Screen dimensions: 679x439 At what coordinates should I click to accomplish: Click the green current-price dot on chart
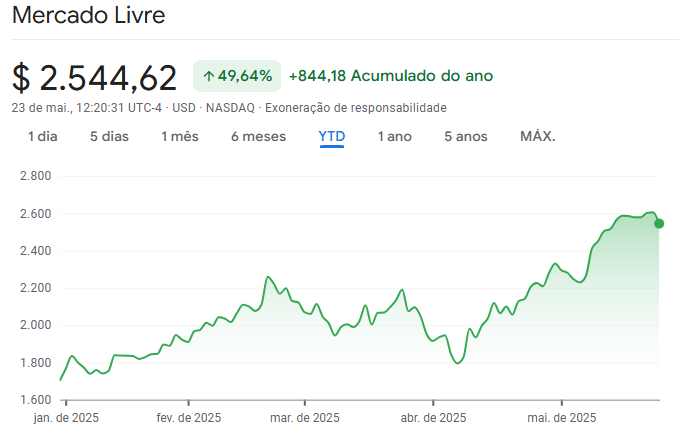point(659,223)
